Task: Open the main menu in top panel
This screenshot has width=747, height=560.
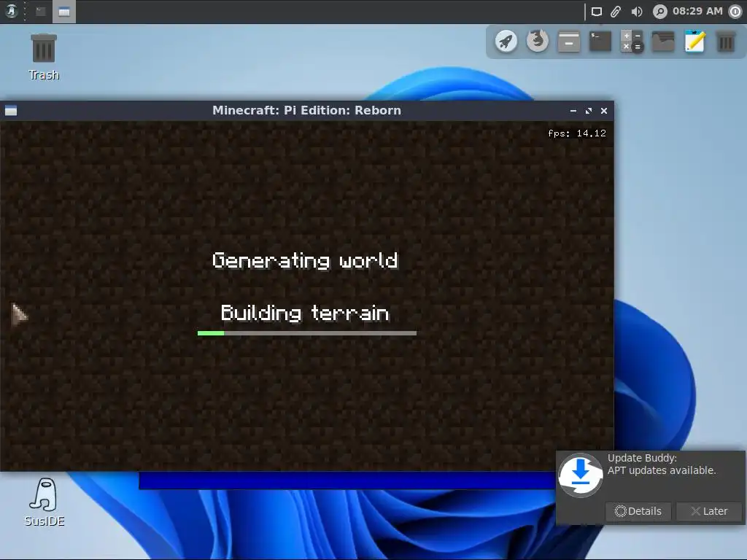Action: pos(11,11)
